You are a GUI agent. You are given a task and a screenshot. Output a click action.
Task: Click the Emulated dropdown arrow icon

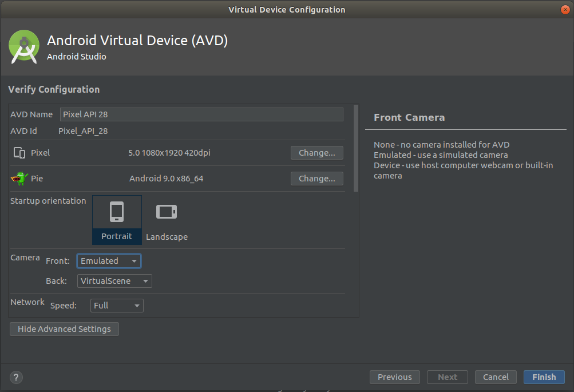(135, 260)
